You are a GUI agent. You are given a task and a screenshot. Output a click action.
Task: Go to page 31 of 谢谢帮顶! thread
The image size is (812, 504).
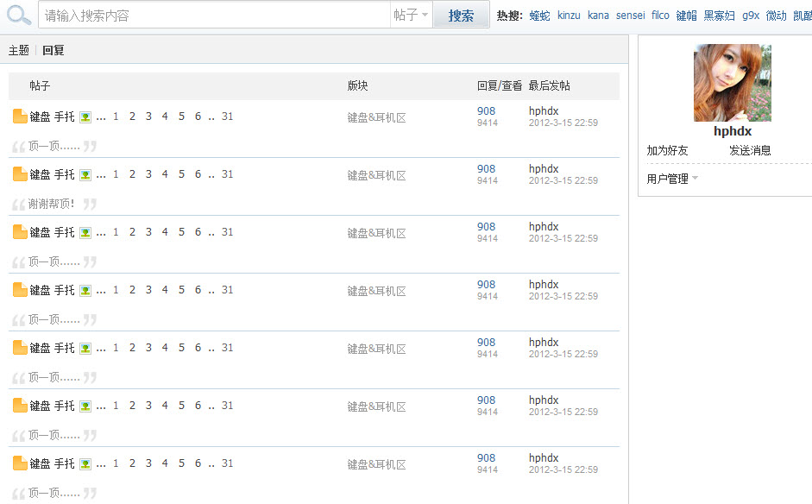click(227, 174)
